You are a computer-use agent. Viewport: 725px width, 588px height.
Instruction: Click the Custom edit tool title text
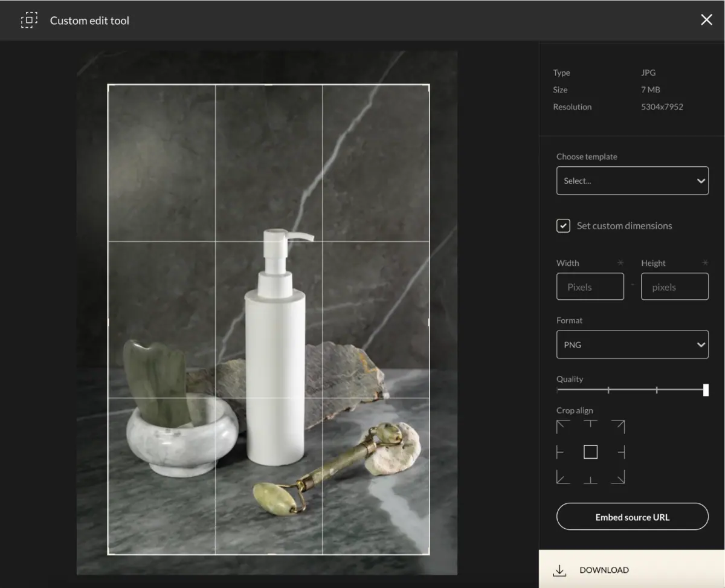[89, 20]
